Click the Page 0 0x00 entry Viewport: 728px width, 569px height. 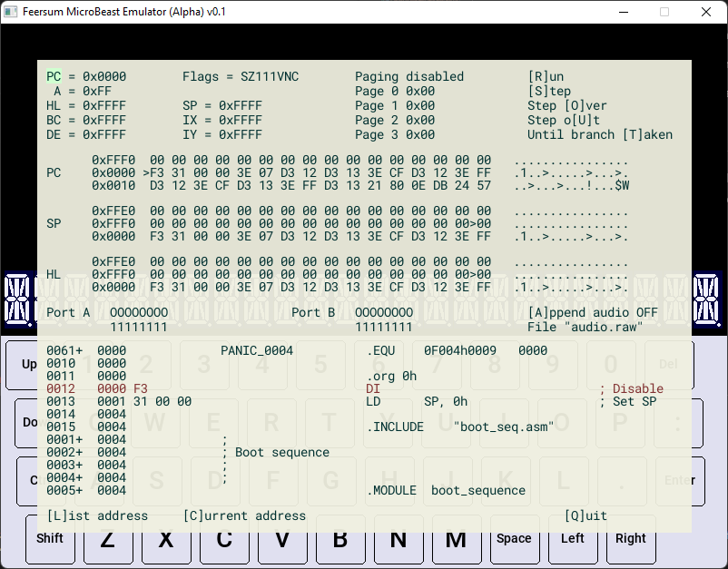[x=395, y=91]
